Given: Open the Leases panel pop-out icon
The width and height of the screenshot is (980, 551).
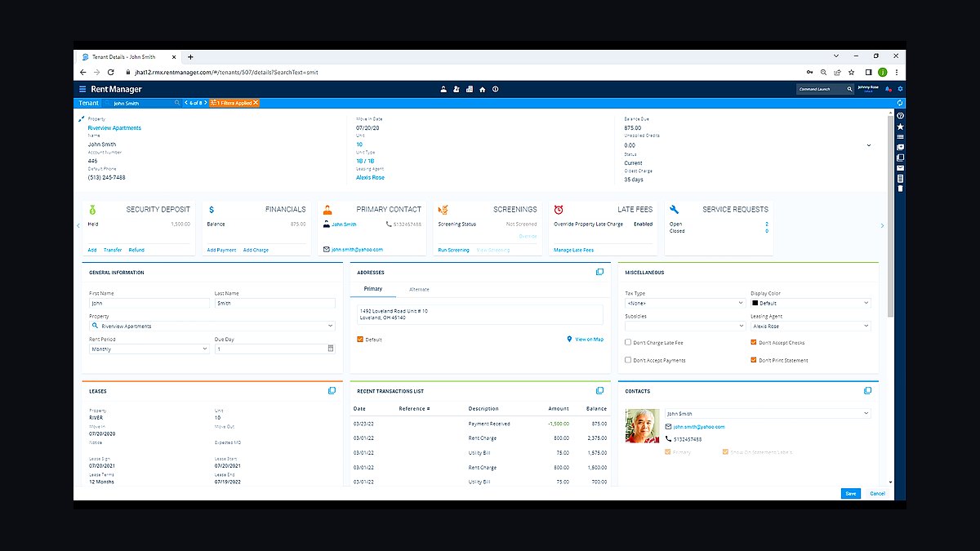Looking at the screenshot, I should coord(332,391).
